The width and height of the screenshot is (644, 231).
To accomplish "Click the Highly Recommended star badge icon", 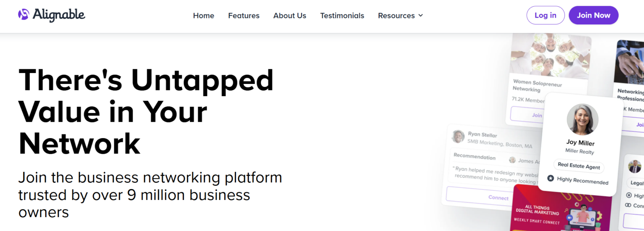I will click(551, 178).
